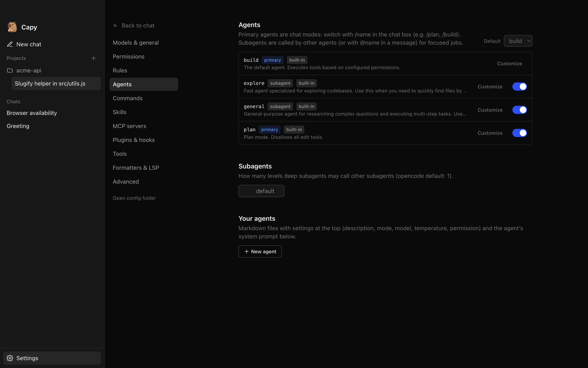Viewport: 588px width, 368px height.
Task: Customize the plan agent
Action: tap(490, 133)
